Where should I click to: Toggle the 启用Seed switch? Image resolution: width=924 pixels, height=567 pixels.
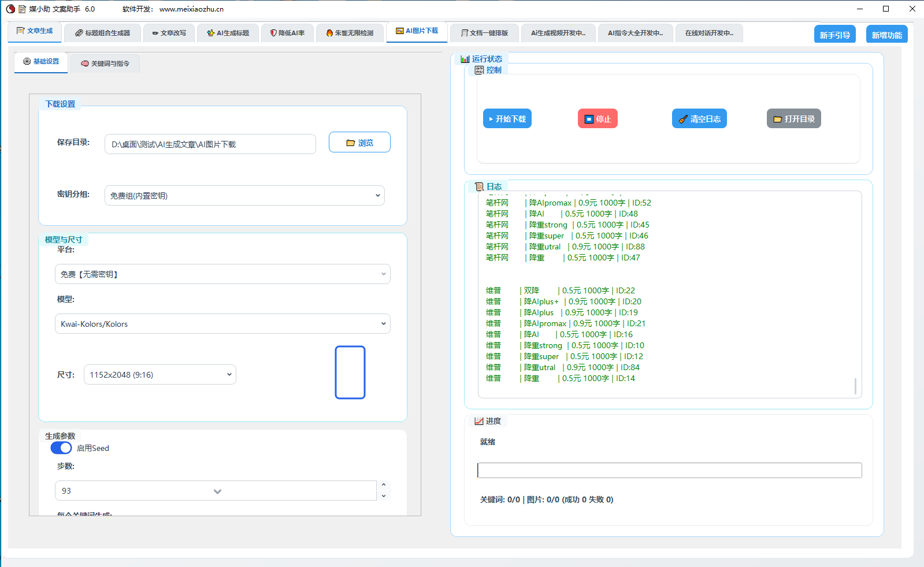click(x=61, y=448)
